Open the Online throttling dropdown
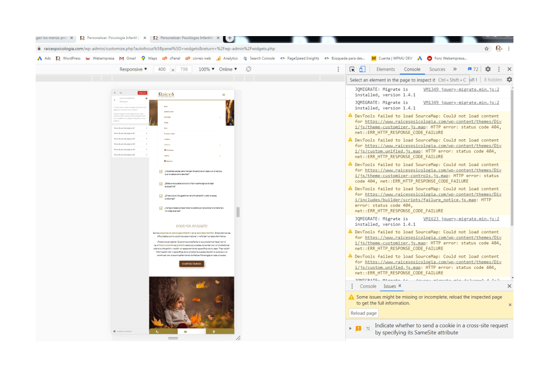Viewport: 555px width, 392px height. (x=228, y=69)
